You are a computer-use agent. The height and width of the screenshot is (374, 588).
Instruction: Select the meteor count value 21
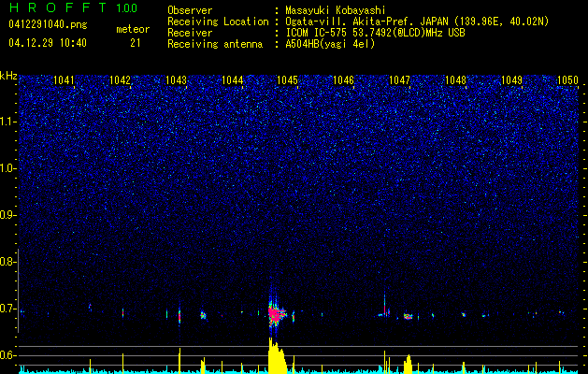tap(135, 43)
